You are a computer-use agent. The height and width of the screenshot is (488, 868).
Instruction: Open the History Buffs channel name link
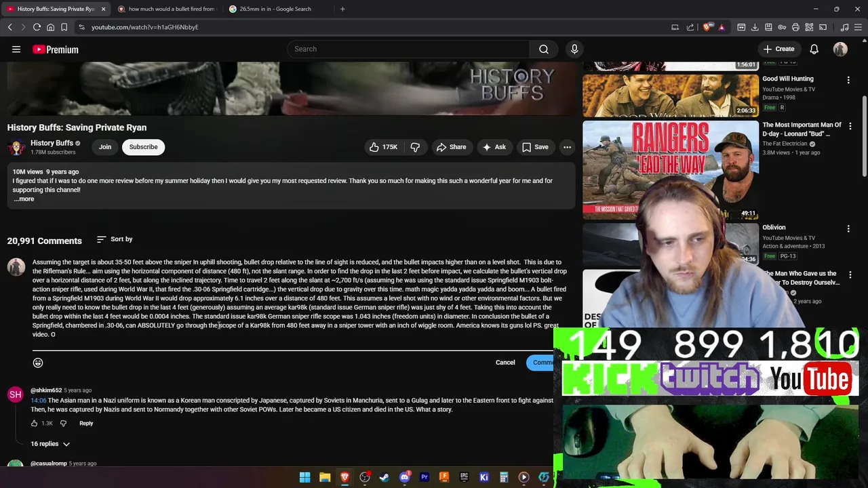(x=52, y=143)
